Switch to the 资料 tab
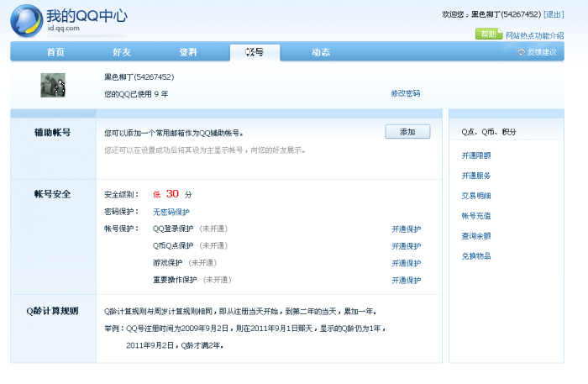588x384 pixels. point(188,52)
